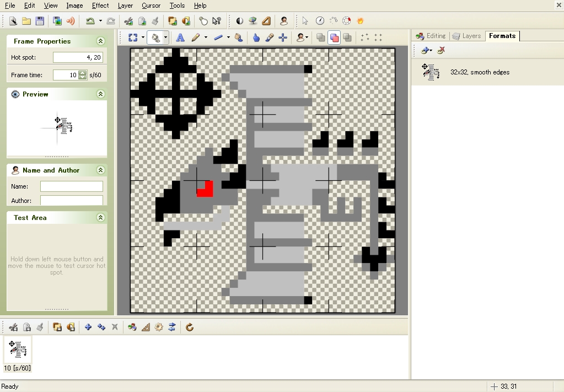
Task: Cut selection with top toolbar scissors
Action: (x=128, y=21)
